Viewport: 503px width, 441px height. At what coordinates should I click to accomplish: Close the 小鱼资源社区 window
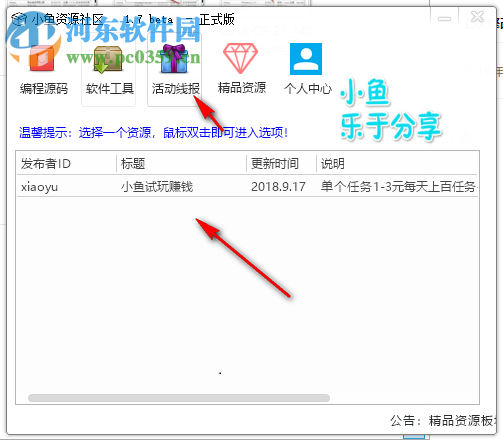477,16
